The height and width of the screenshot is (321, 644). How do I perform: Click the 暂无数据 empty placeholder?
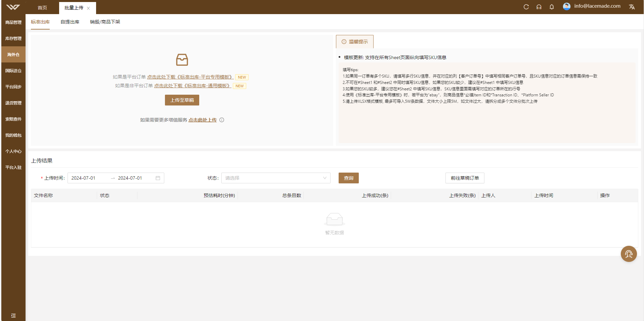[x=335, y=224]
